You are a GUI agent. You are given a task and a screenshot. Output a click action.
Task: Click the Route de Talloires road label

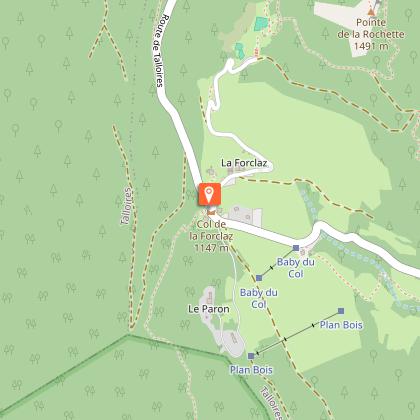[159, 51]
